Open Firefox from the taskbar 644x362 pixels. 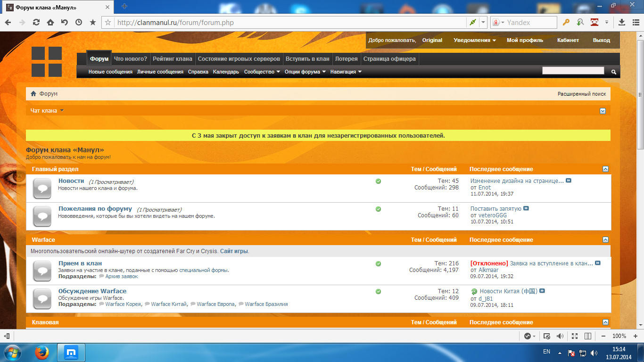(42, 353)
